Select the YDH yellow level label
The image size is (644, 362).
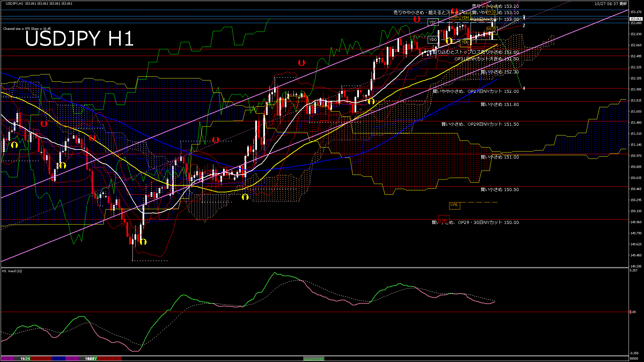point(465,17)
